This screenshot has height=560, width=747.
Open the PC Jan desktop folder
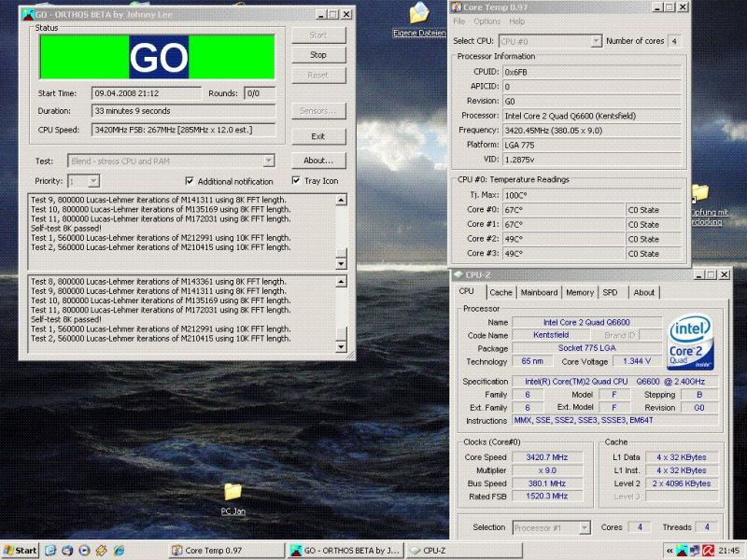233,492
